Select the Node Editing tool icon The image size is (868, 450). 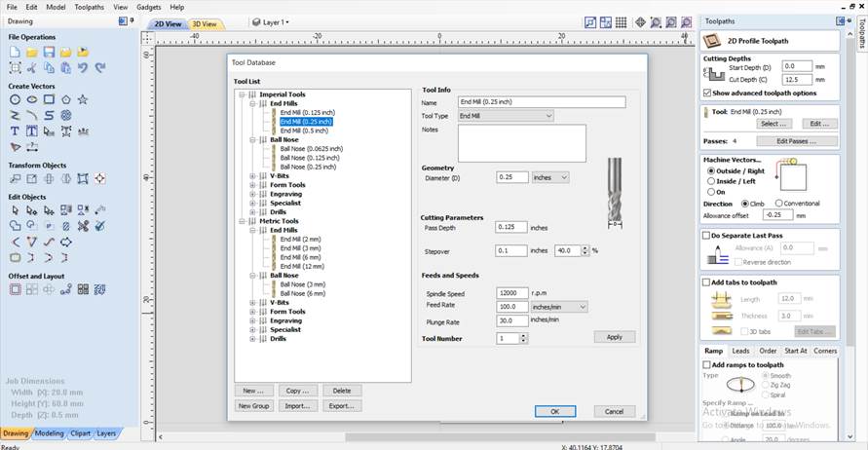click(x=32, y=210)
